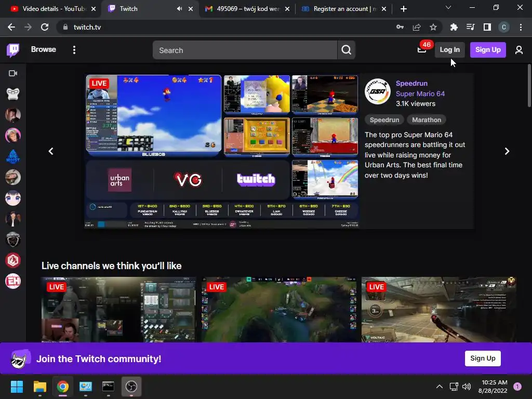Play the featured Super Mario 64 stream
The width and height of the screenshot is (532, 399).
tap(222, 152)
